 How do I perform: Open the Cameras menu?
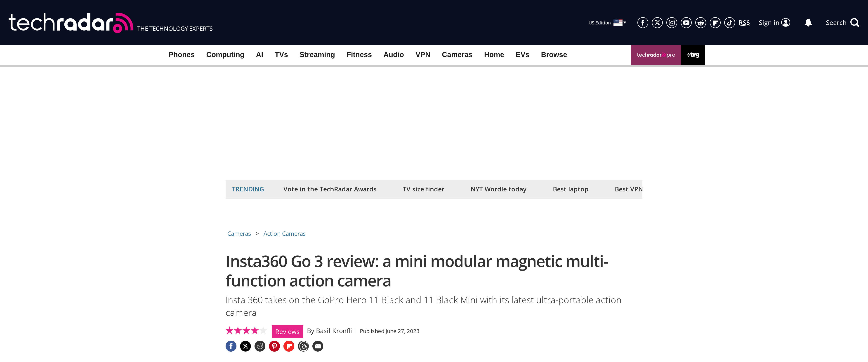(457, 55)
